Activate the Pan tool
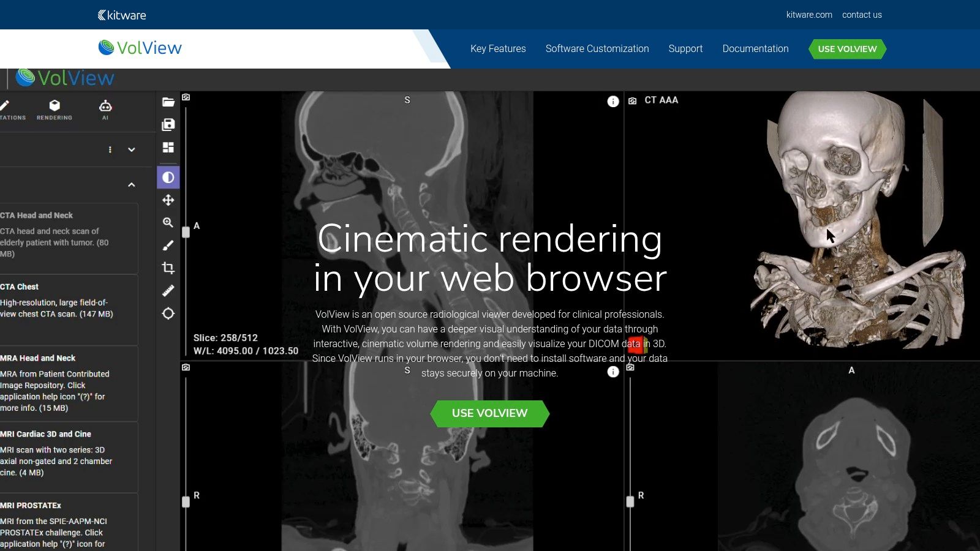 (x=168, y=200)
